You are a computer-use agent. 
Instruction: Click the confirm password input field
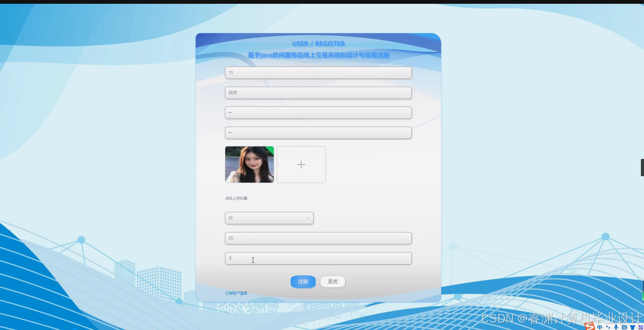(318, 132)
